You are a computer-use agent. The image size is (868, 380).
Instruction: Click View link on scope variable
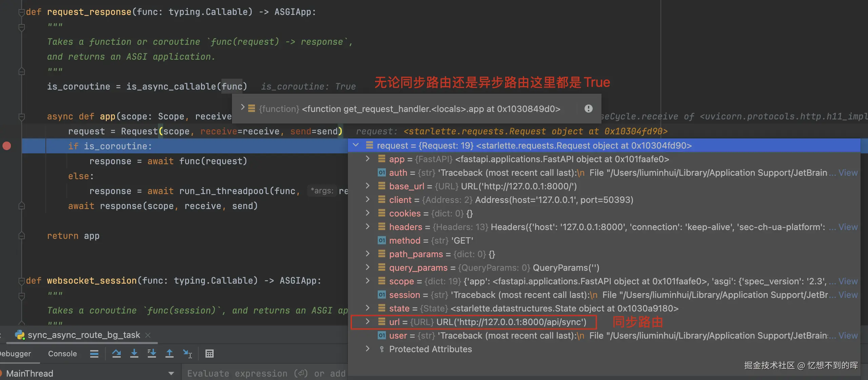tap(848, 281)
